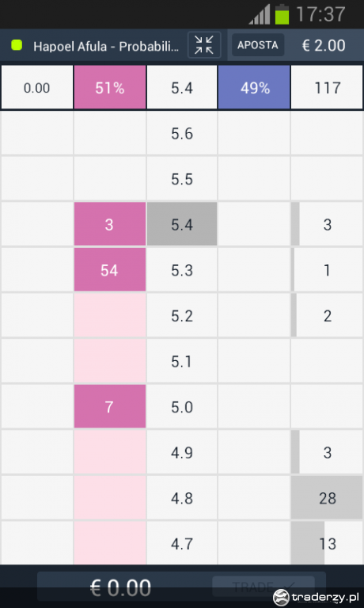Tap the signal strength icon
Viewport: 364px width, 608px height.
(260, 14)
